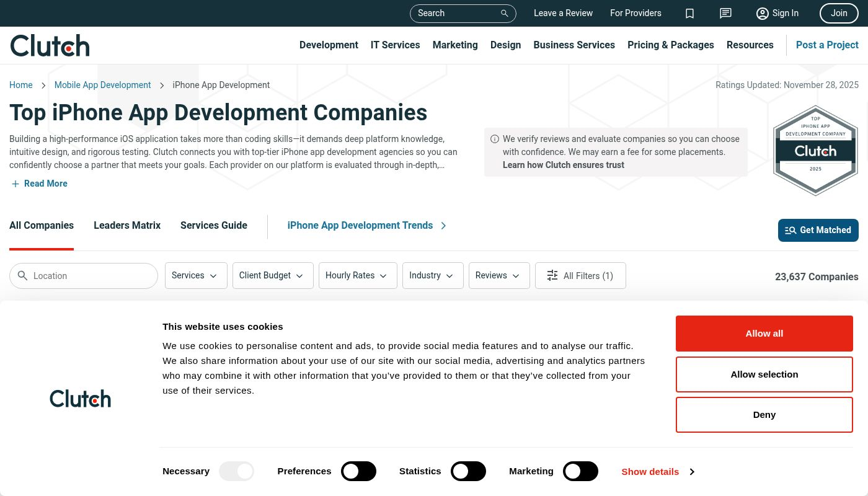Open the Development menu in navigation

pyautogui.click(x=329, y=45)
